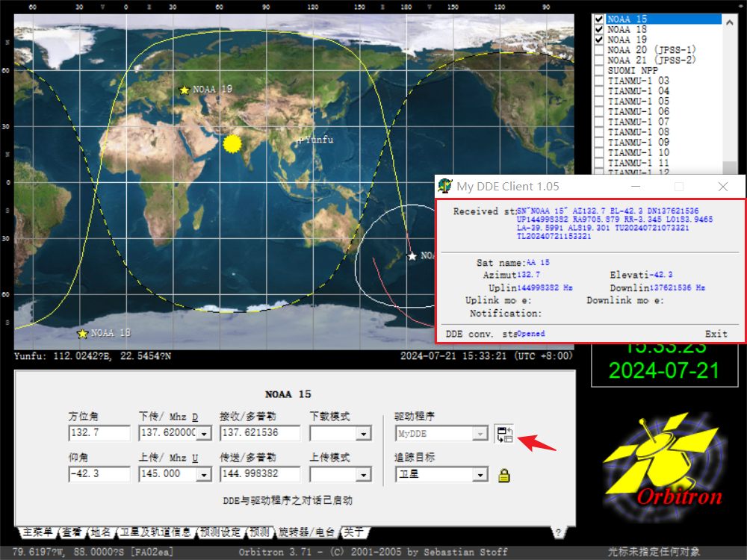The height and width of the screenshot is (560, 747).
Task: Click the NOAA 18 star marker on map
Action: [x=83, y=333]
